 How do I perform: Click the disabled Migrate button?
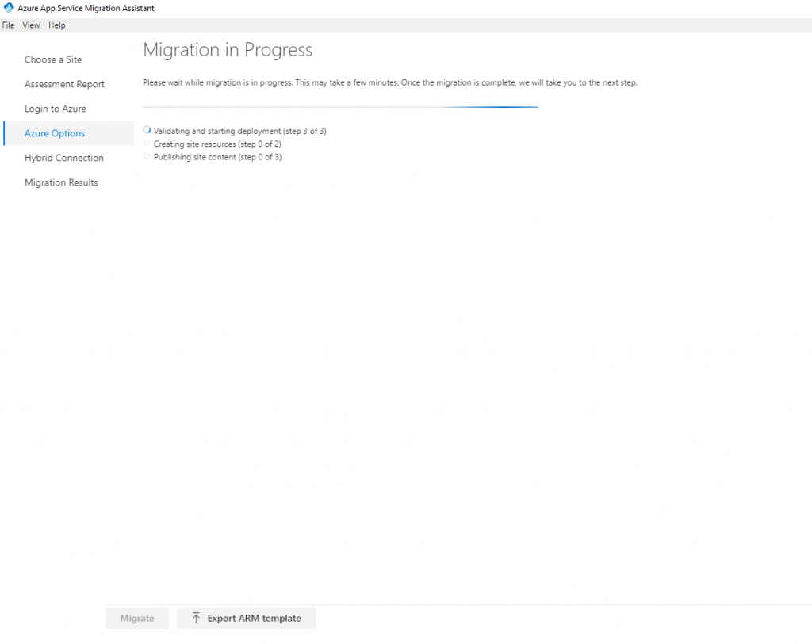[x=137, y=618]
